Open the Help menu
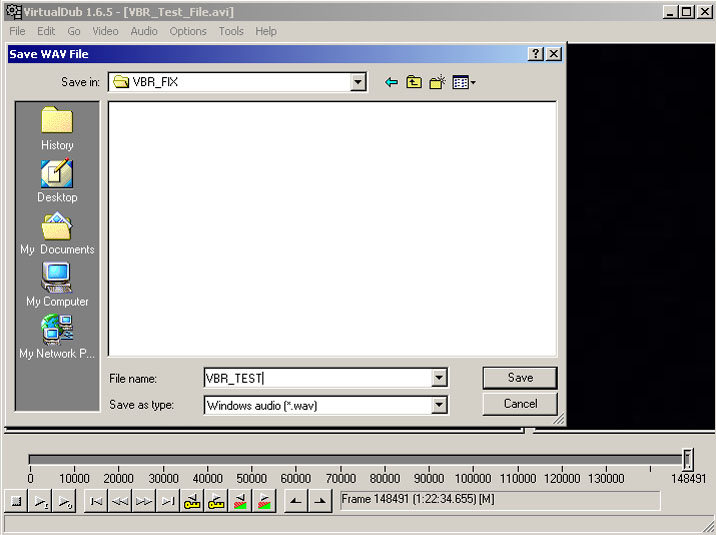Viewport: 716px width, 535px height. point(266,31)
